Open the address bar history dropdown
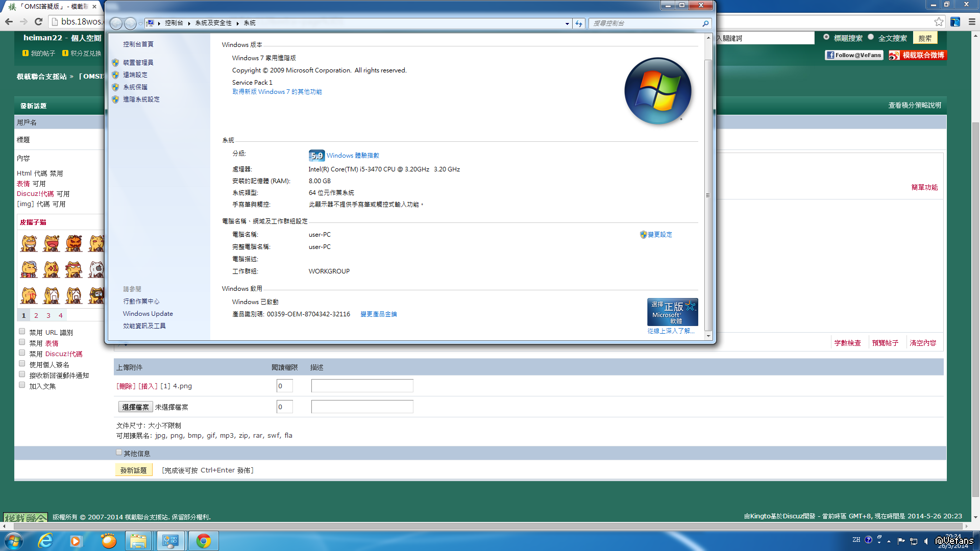This screenshot has width=980, height=551. click(x=567, y=23)
